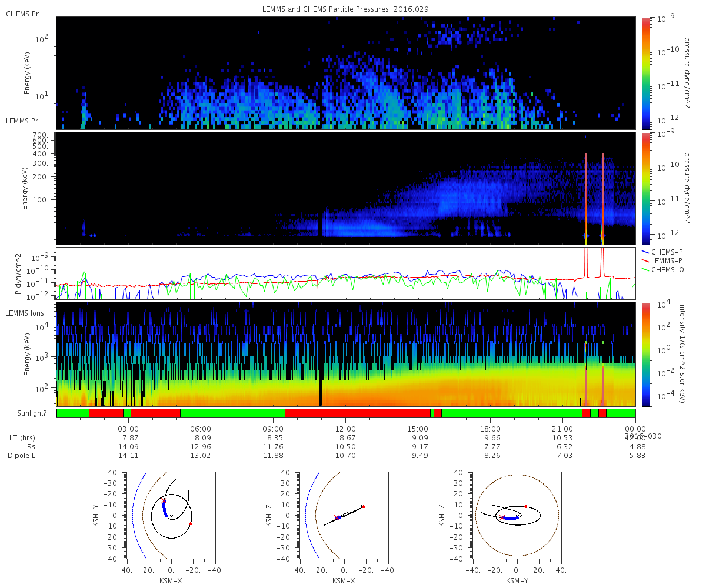Image resolution: width=706 pixels, height=588 pixels.
Task: Open the KSM-X vs KSM-Z orbit plot
Action: [344, 516]
